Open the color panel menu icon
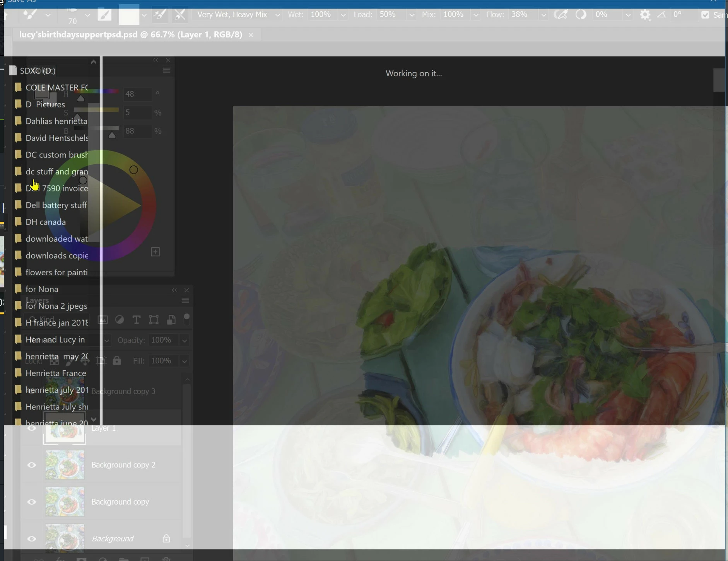Viewport: 728px width, 561px height. click(167, 70)
